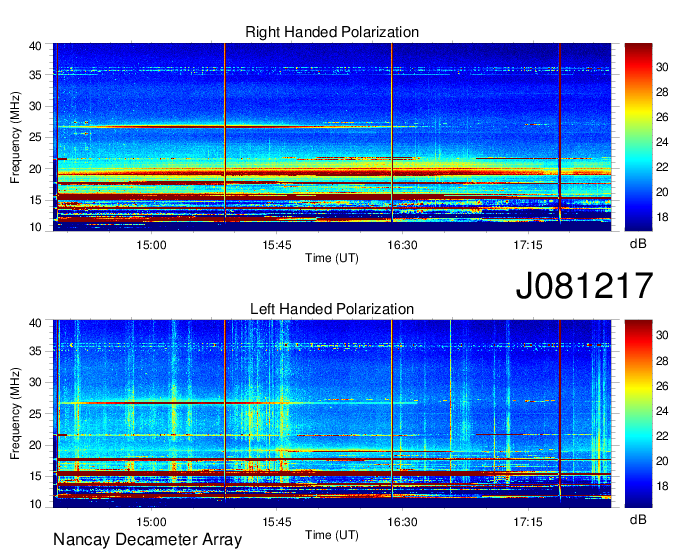This screenshot has width=680, height=552.
Task: Click the top plot color bar
Action: point(638,137)
